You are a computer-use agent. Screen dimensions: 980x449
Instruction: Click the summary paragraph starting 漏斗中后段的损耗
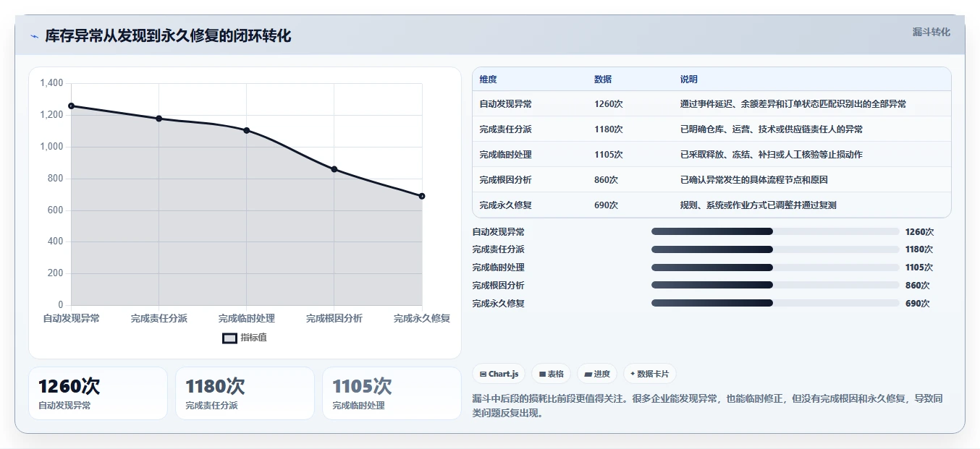point(707,406)
